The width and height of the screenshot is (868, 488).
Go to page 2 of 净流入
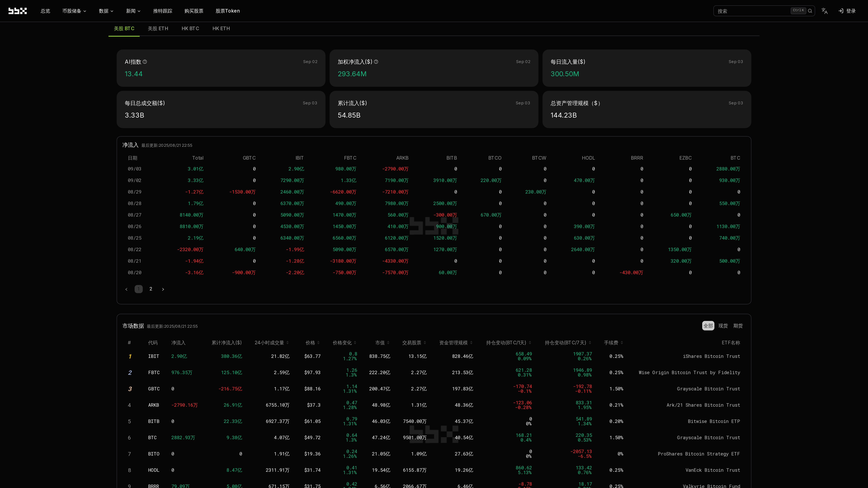[x=151, y=289]
